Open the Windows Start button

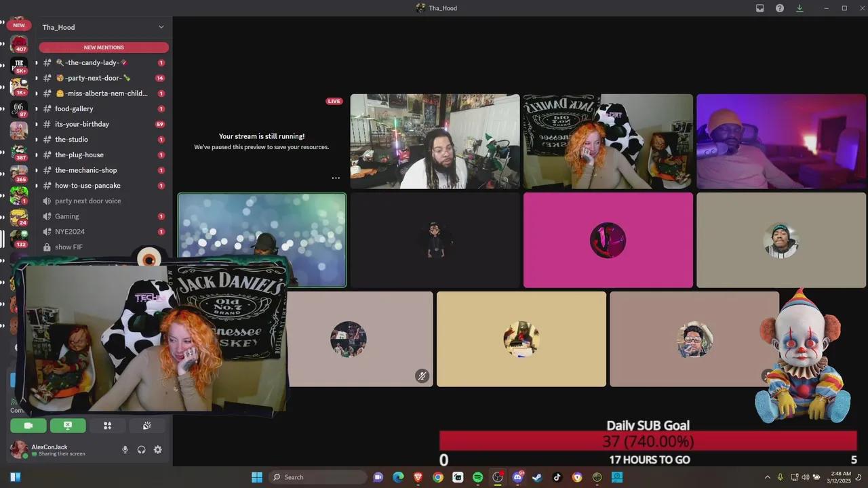pos(257,477)
